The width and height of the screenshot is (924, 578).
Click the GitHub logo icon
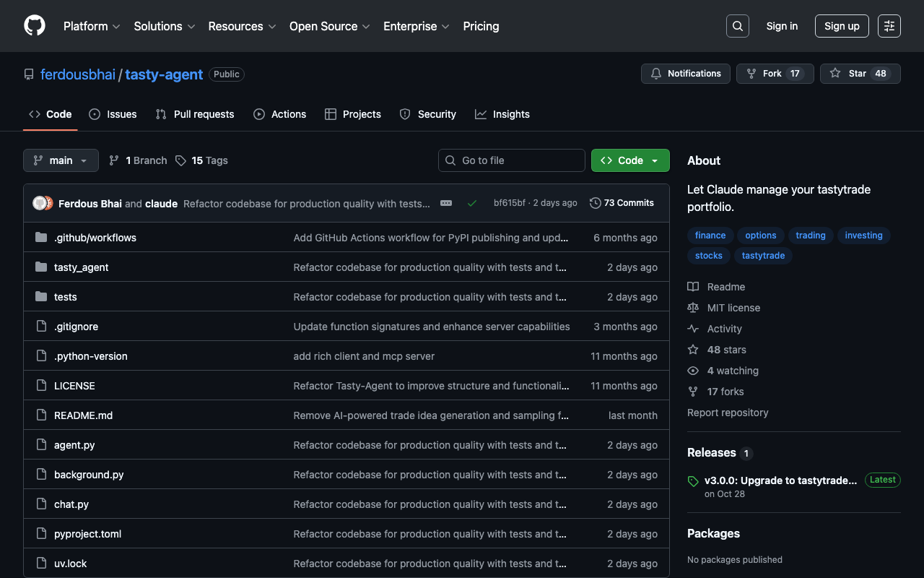pyautogui.click(x=35, y=26)
